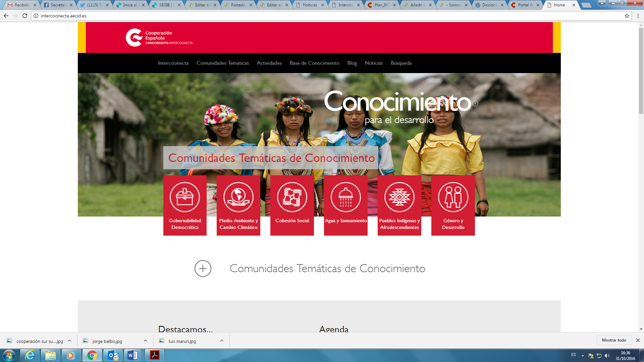Click Comunidades Temáticas de Conocimiento banner heading

tap(271, 158)
